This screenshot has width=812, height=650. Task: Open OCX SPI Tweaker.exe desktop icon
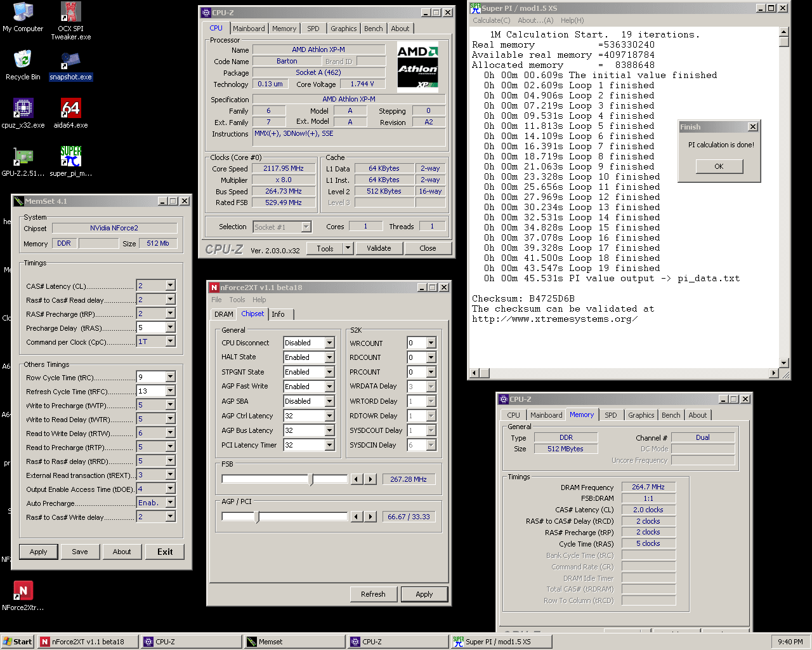coord(70,21)
